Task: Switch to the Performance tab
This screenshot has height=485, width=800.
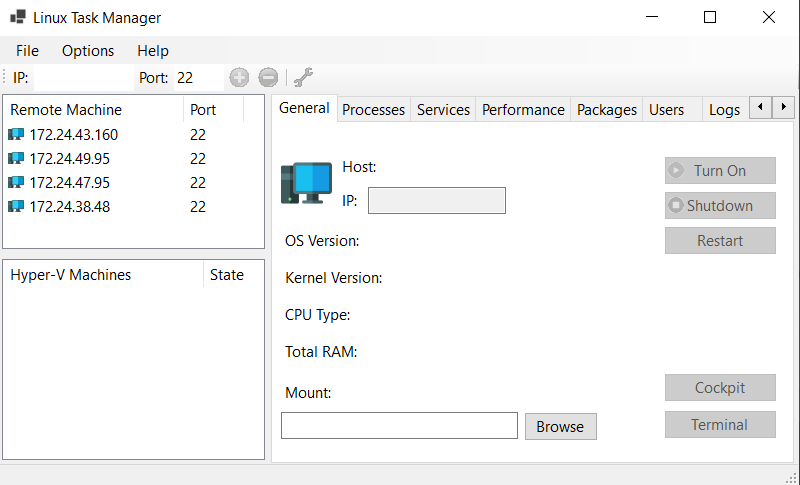Action: tap(523, 110)
